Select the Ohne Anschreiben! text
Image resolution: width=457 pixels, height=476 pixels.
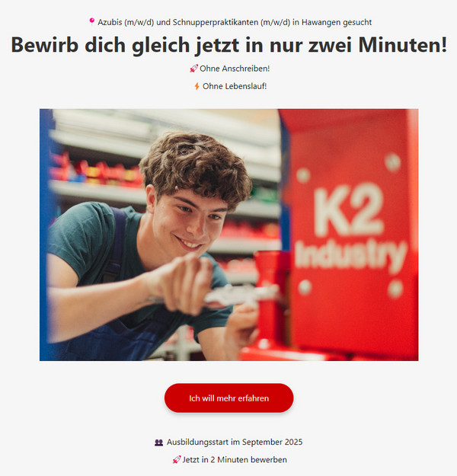pyautogui.click(x=235, y=69)
